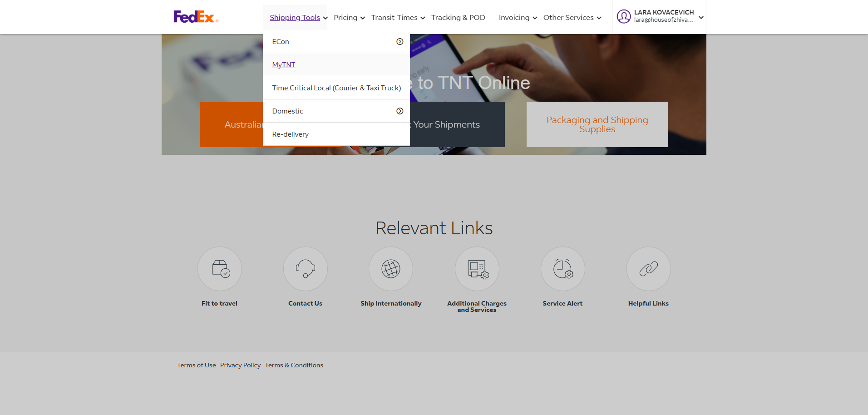Expand the ECon submenu arrow

tap(399, 42)
